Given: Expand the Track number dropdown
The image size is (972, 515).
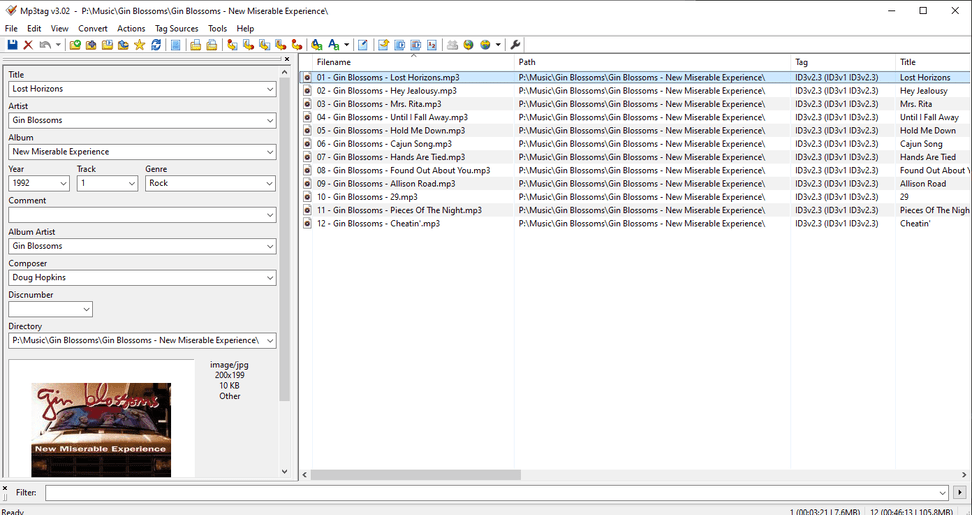Looking at the screenshot, I should click(131, 183).
